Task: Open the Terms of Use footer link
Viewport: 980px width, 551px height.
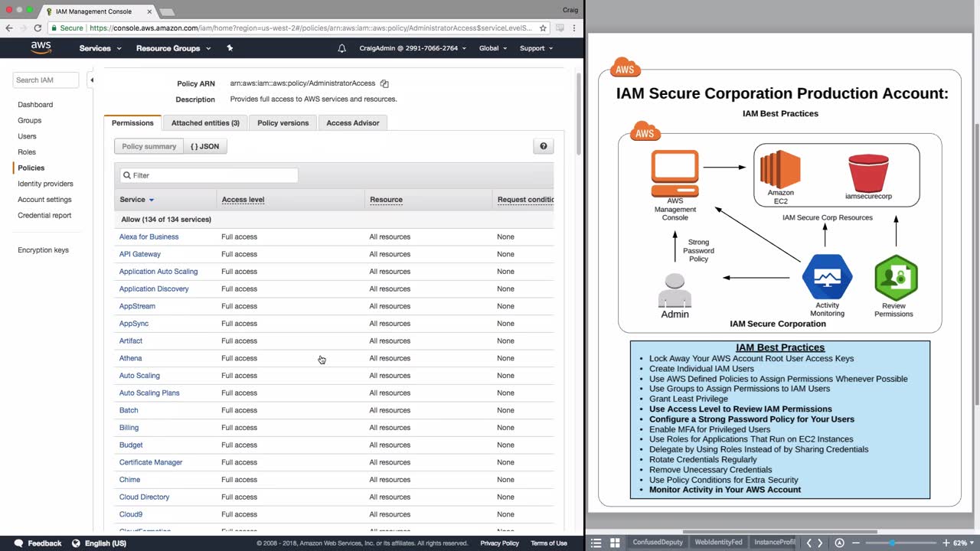Action: (549, 543)
